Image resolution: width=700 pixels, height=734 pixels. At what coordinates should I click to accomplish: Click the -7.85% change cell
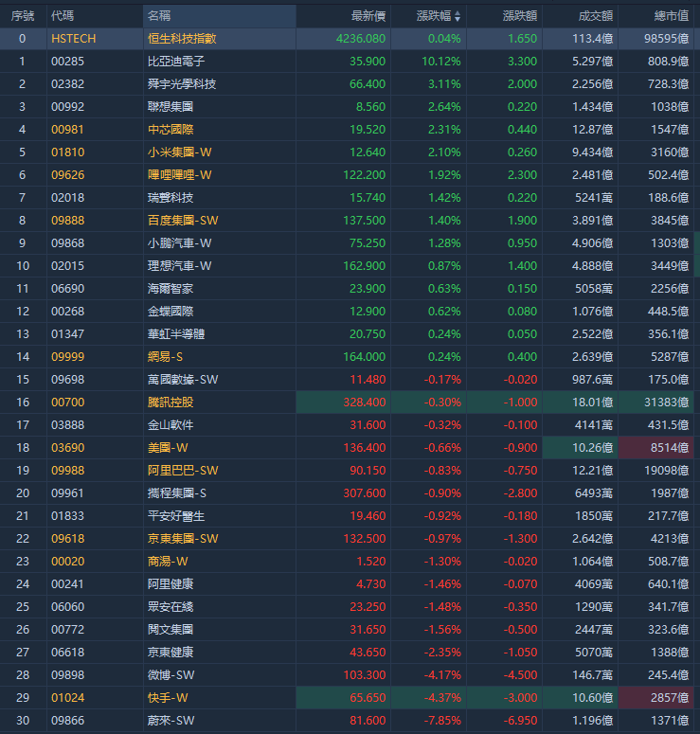pyautogui.click(x=442, y=721)
